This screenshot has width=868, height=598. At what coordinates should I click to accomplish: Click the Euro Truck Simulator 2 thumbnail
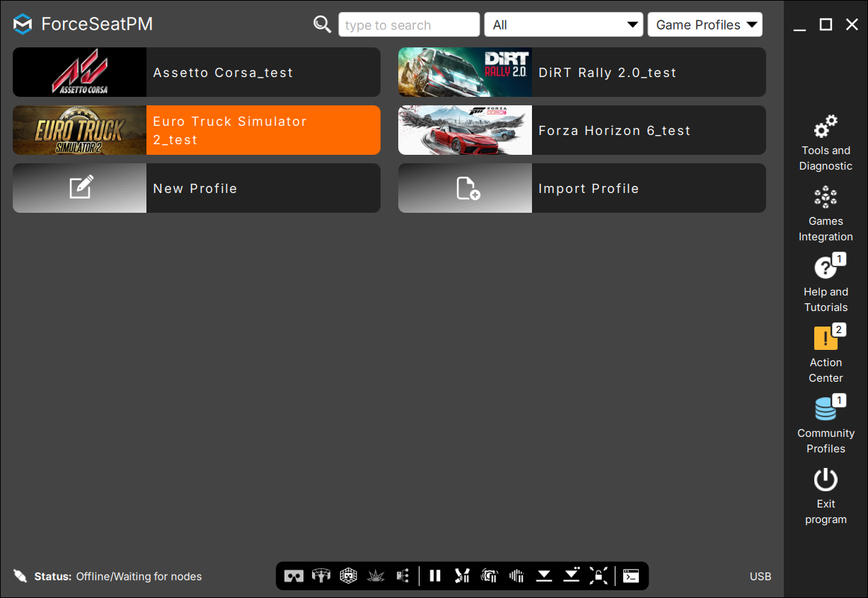(79, 130)
